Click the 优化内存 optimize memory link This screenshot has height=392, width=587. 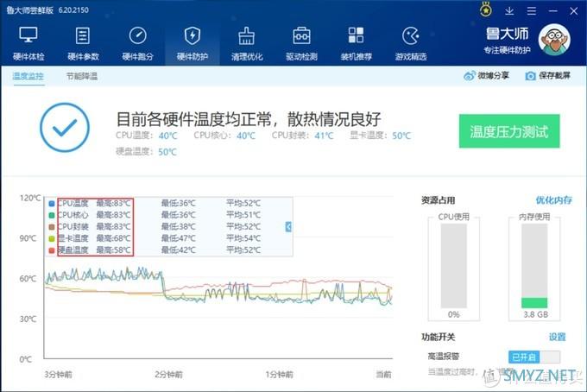coord(553,200)
